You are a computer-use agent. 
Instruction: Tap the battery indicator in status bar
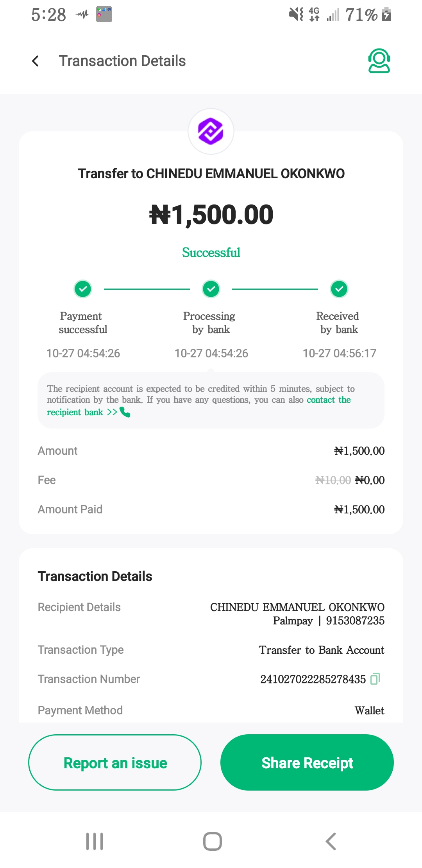point(386,15)
